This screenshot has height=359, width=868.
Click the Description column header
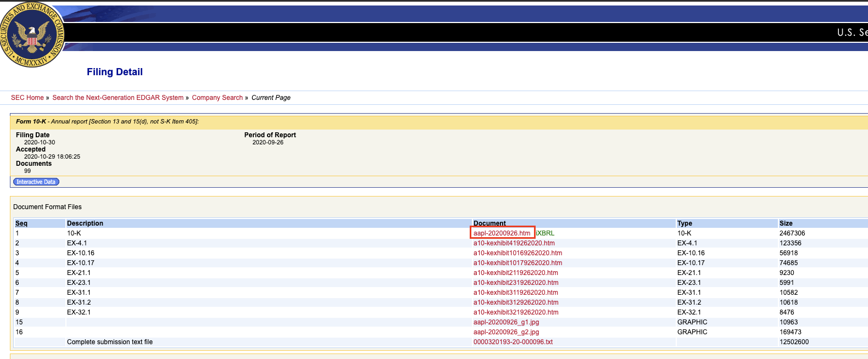pos(85,223)
